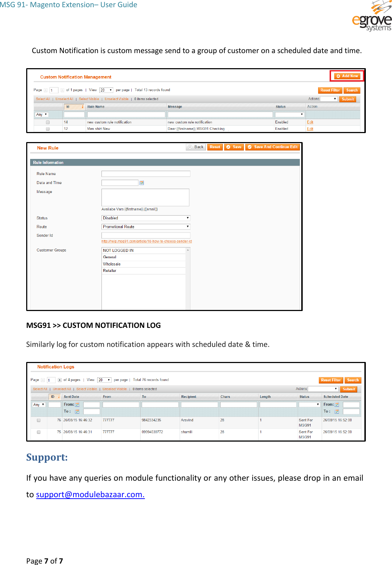Click Edit link for Men shirt New rule

tap(310, 129)
